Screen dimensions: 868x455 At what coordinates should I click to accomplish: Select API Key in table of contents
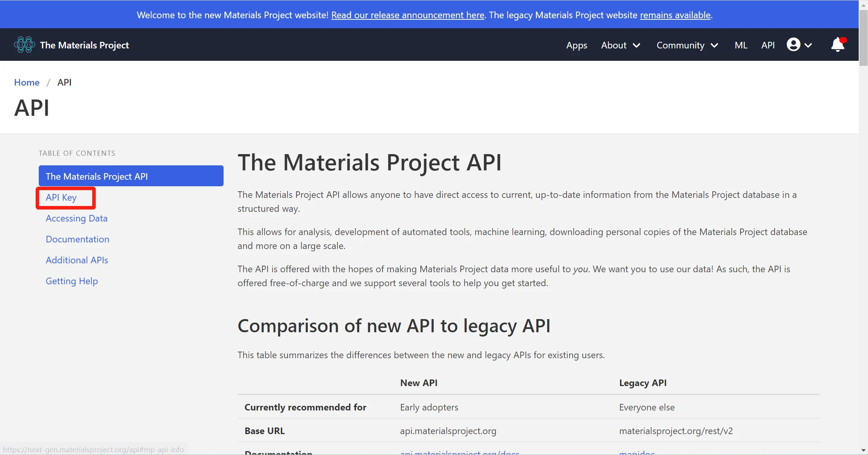point(60,197)
